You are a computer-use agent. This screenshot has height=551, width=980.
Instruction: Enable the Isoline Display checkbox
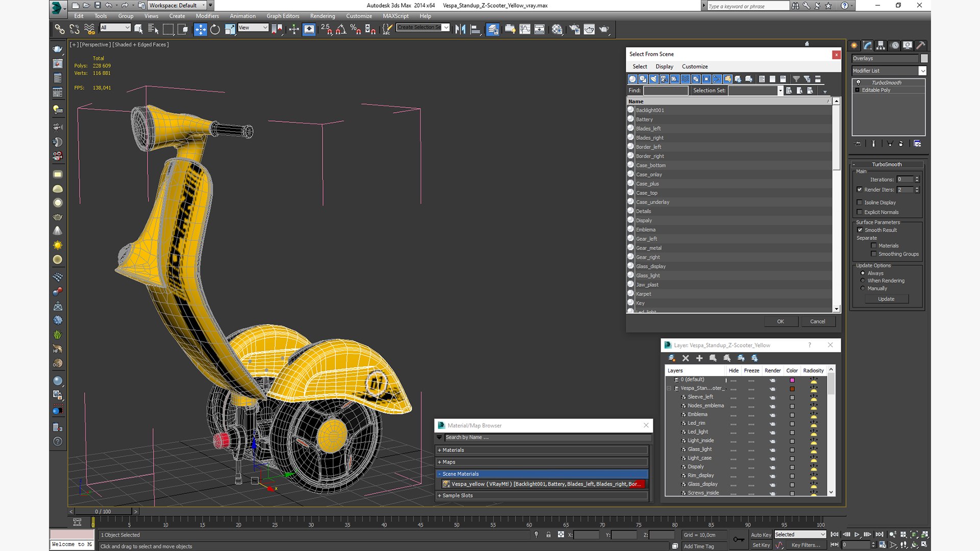[x=860, y=203]
